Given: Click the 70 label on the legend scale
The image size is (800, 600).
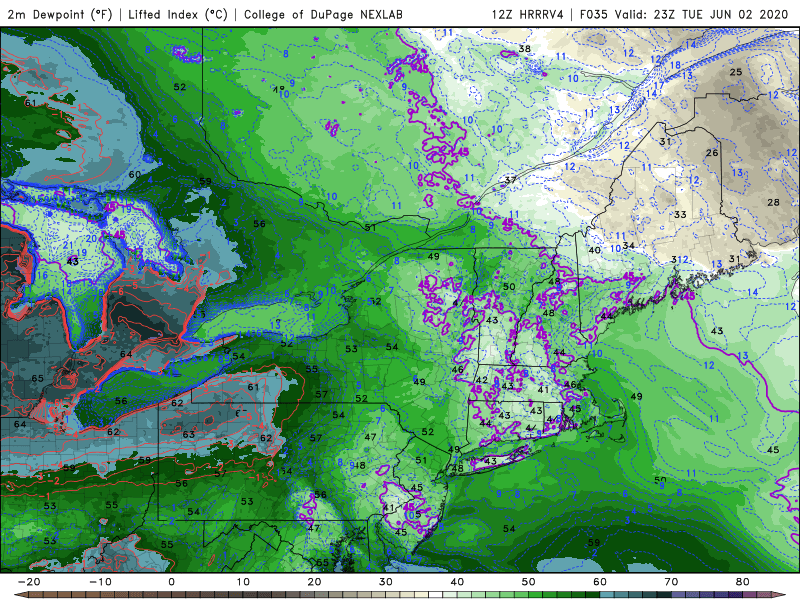Looking at the screenshot, I should [x=671, y=582].
